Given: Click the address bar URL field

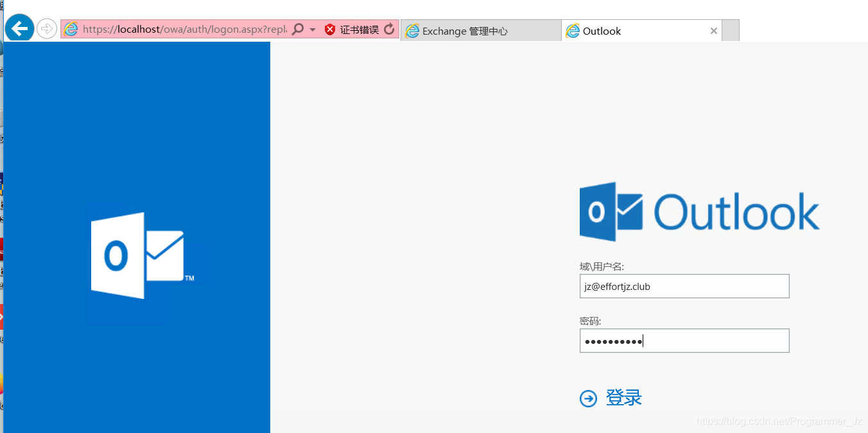Looking at the screenshot, I should 184,30.
